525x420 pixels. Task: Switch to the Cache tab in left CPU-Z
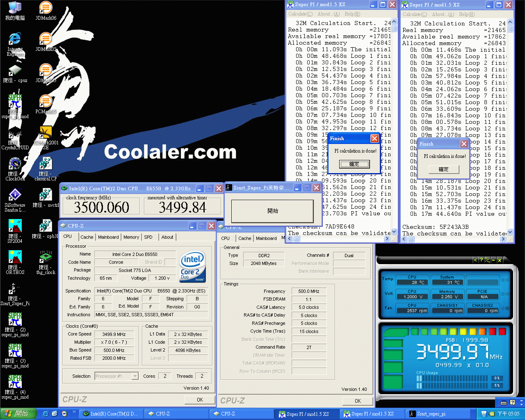point(87,237)
